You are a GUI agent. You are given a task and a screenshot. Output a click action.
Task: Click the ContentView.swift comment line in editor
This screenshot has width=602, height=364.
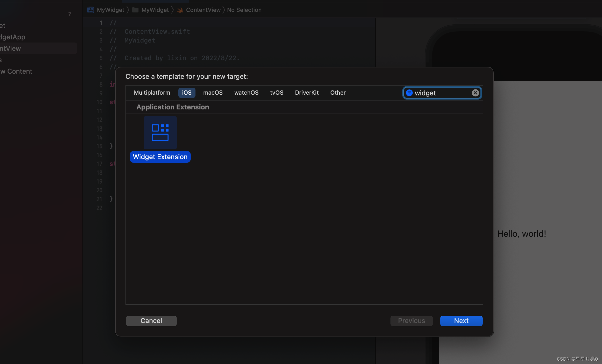point(150,31)
